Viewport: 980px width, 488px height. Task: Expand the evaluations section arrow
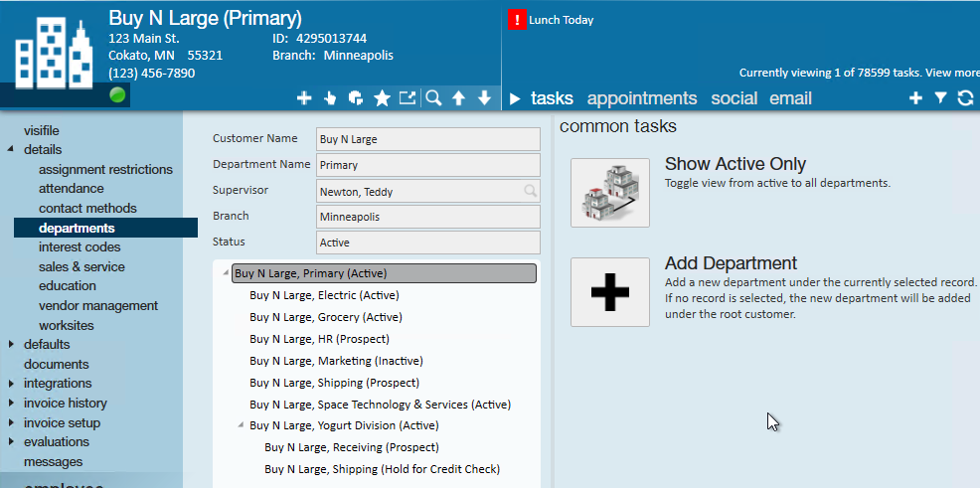(11, 441)
